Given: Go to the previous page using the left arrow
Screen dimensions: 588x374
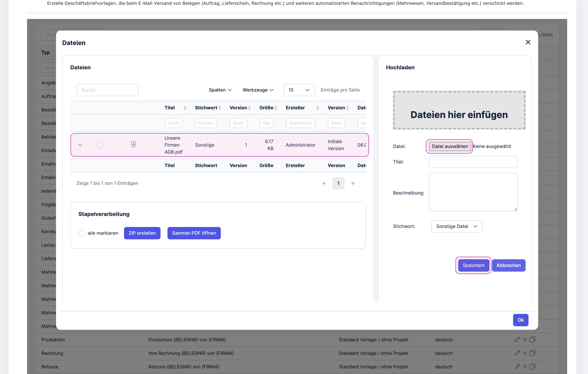Looking at the screenshot, I should (x=324, y=183).
